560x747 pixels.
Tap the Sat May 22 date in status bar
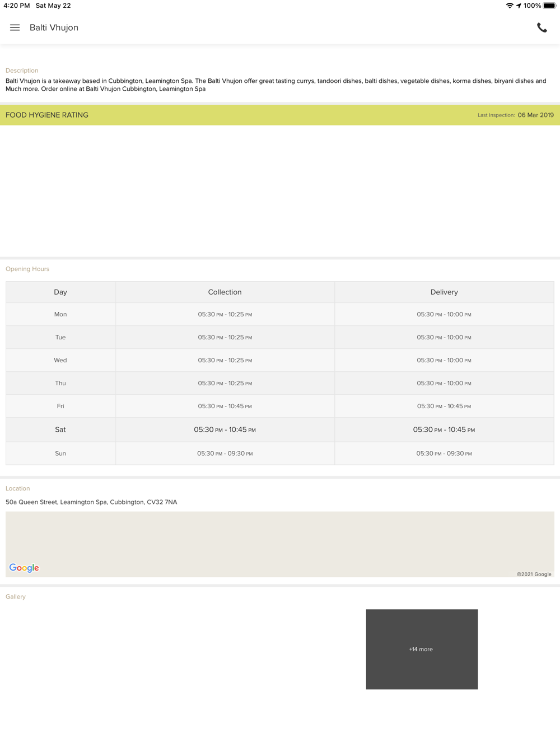(x=53, y=6)
